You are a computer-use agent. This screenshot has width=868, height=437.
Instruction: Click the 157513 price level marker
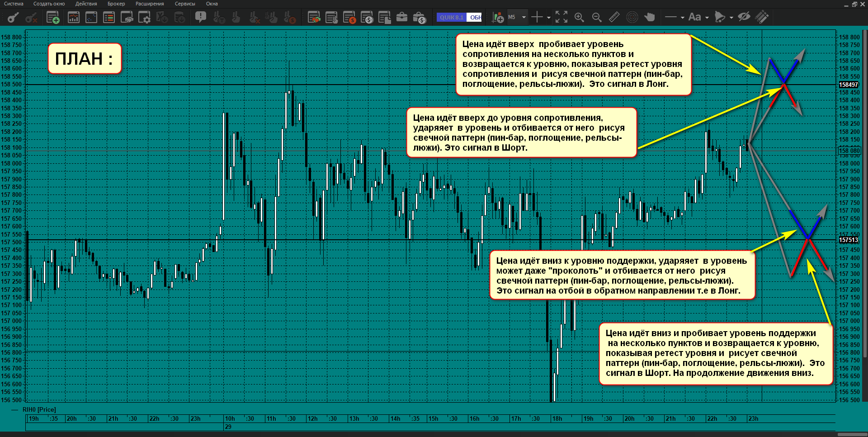coord(849,240)
